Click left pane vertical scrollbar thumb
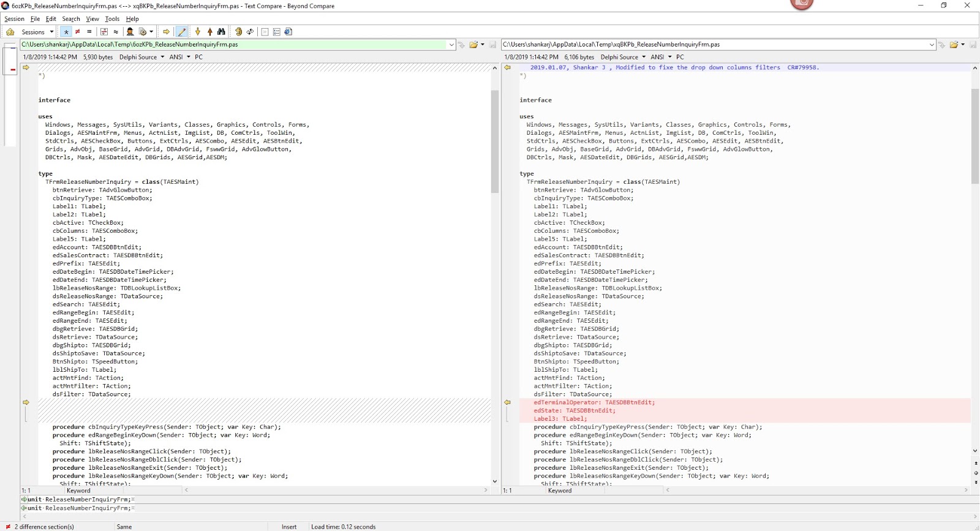Image resolution: width=980 pixels, height=531 pixels. click(495, 141)
